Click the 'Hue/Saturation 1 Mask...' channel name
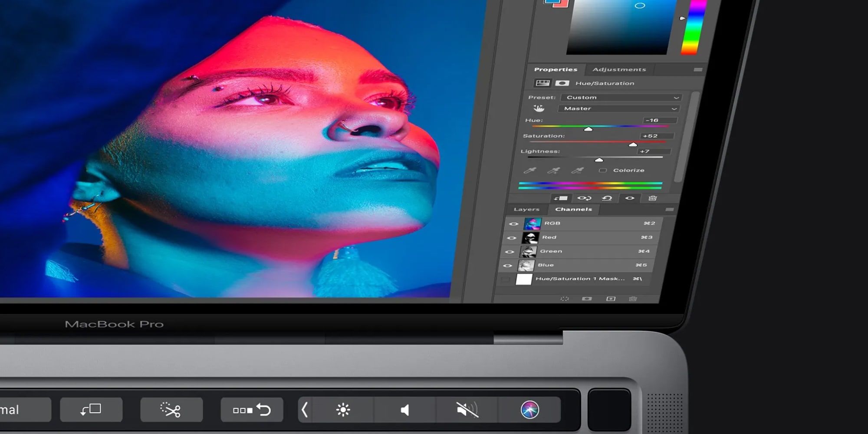The height and width of the screenshot is (434, 868). (x=580, y=279)
